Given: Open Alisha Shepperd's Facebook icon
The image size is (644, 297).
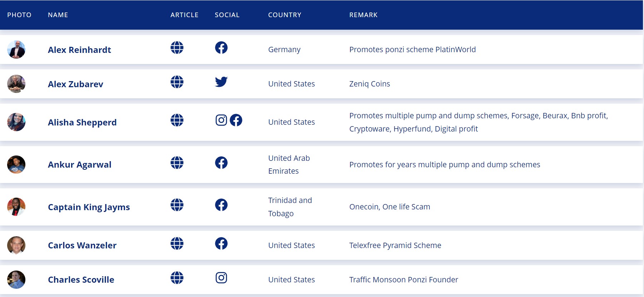Looking at the screenshot, I should pyautogui.click(x=236, y=120).
